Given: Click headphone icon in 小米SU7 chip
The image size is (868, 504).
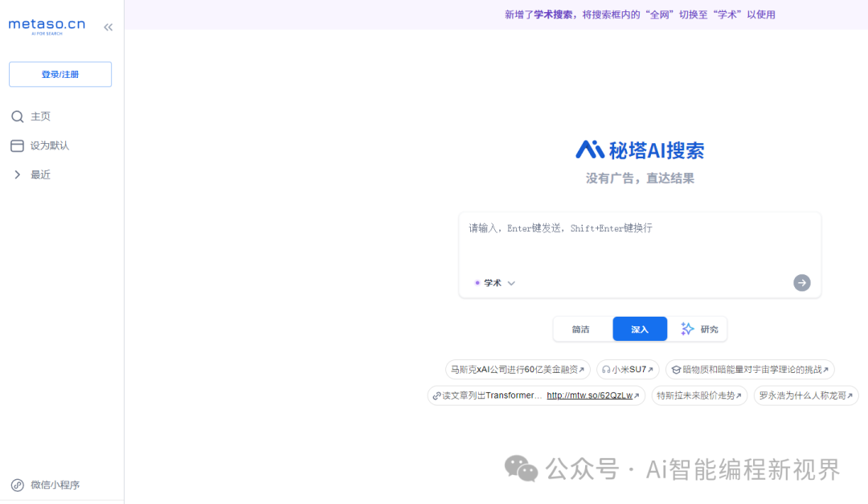Looking at the screenshot, I should [606, 370].
